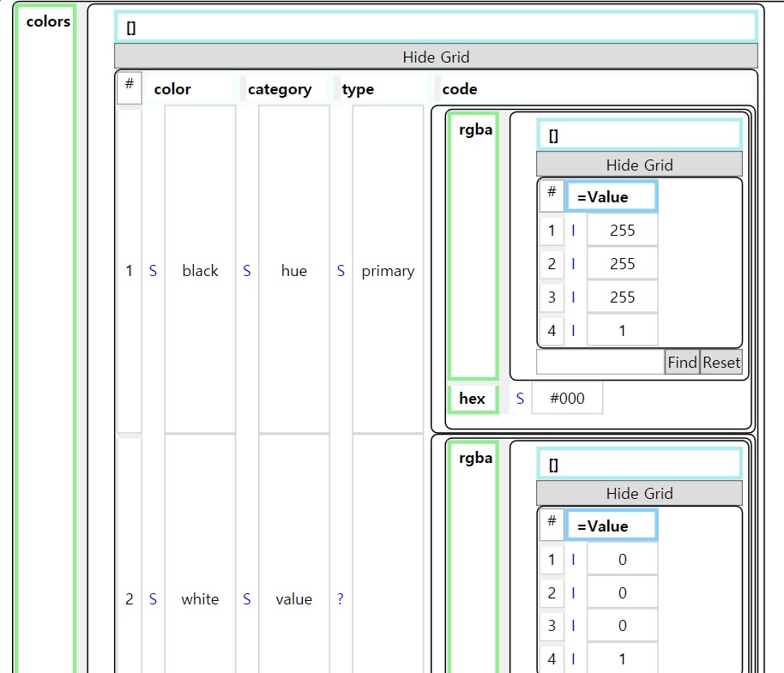The image size is (784, 673).
Task: Click the black color cell
Action: tap(200, 270)
